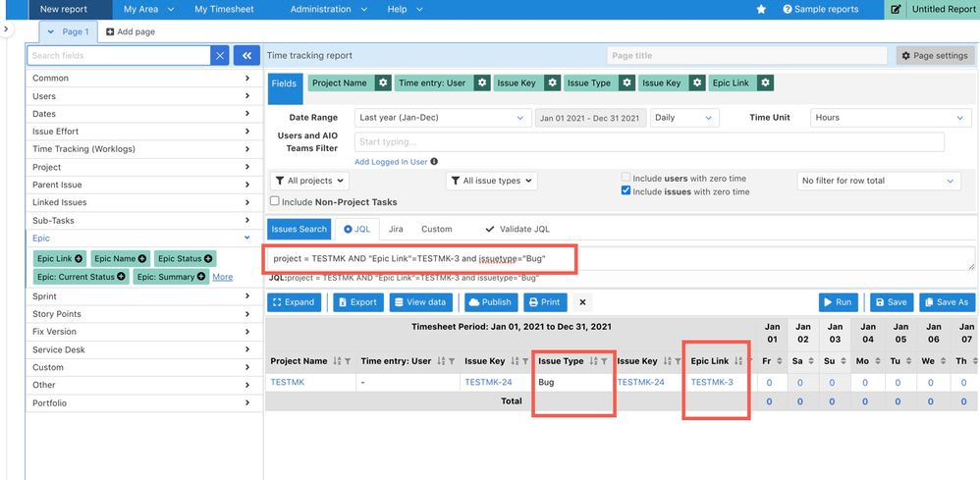980x480 pixels.
Task: Open the Help menu
Action: coord(405,10)
